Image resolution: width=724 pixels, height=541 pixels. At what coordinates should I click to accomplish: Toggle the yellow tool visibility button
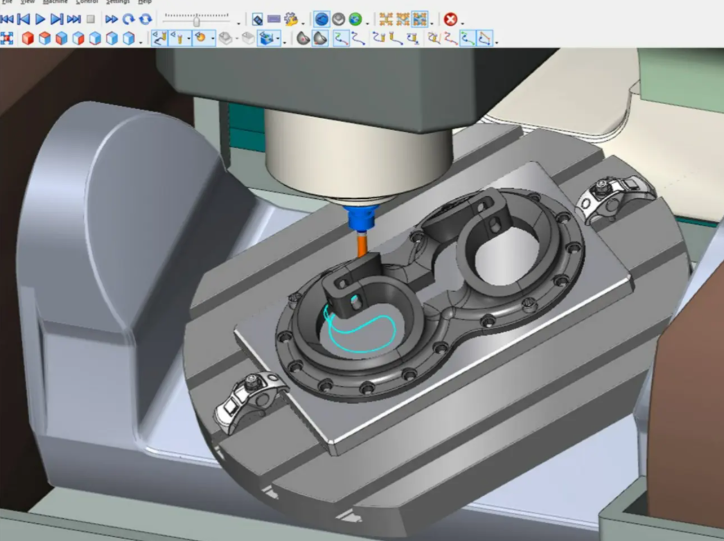coord(178,38)
